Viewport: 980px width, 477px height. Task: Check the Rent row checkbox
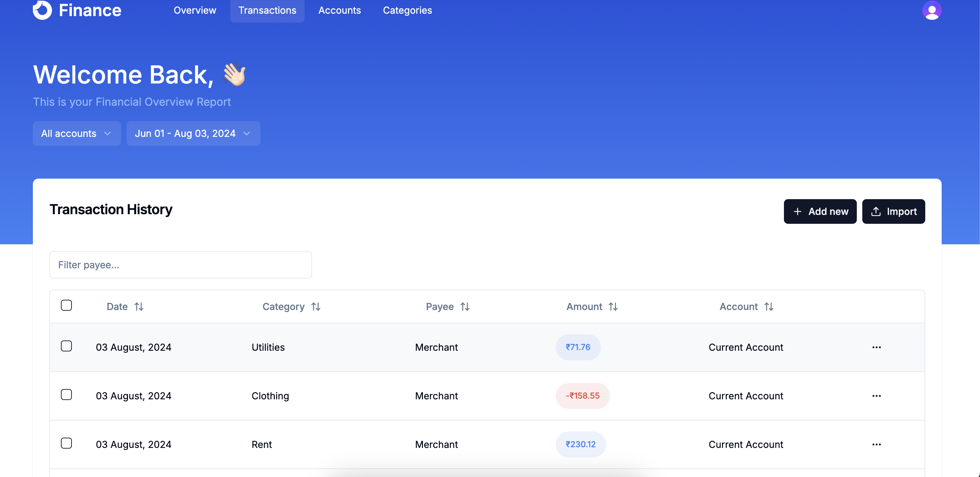67,443
